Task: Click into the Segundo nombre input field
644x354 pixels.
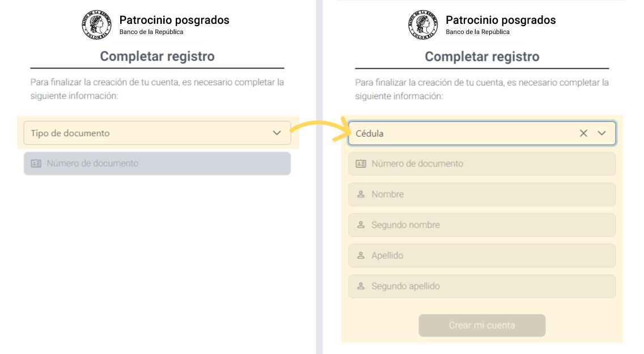Action: point(482,225)
